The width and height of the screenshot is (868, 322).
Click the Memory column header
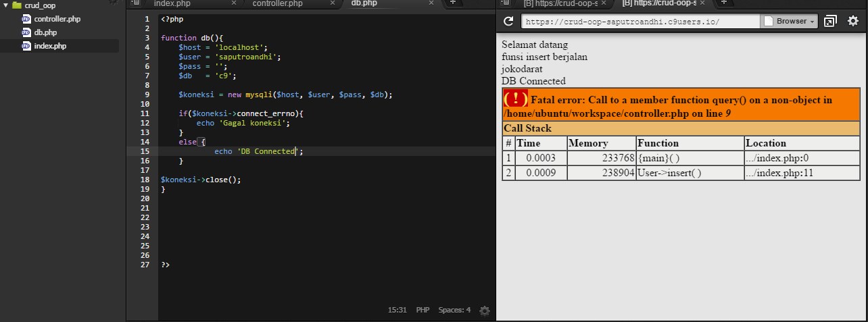pyautogui.click(x=602, y=143)
